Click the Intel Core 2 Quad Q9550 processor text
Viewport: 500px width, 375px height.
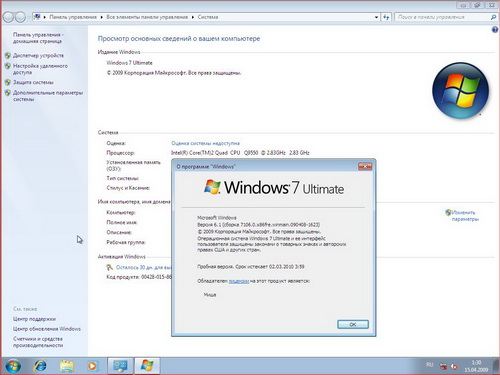(x=240, y=153)
